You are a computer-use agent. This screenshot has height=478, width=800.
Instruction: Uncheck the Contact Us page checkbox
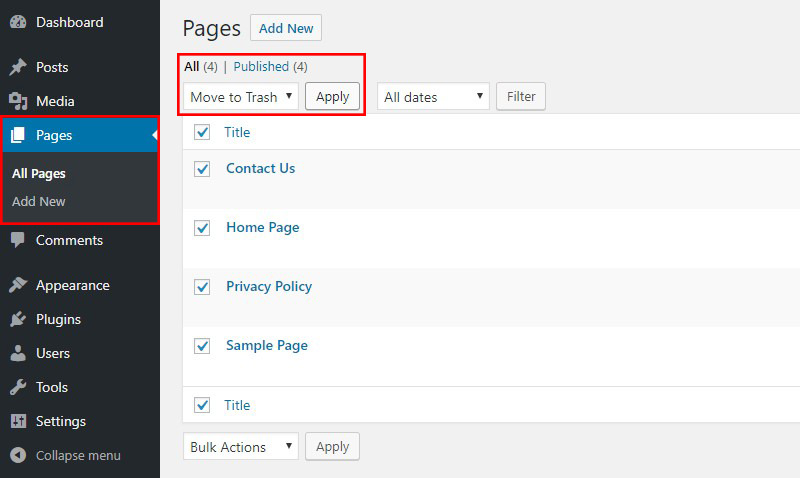[202, 168]
